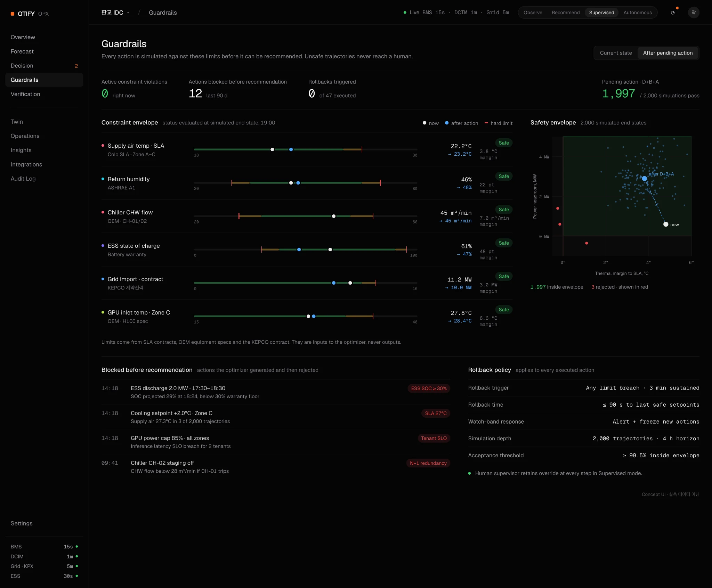Open blocked action ESS discharge 2.0 MW row
Viewport: 712px width, 588px height.
click(x=276, y=392)
